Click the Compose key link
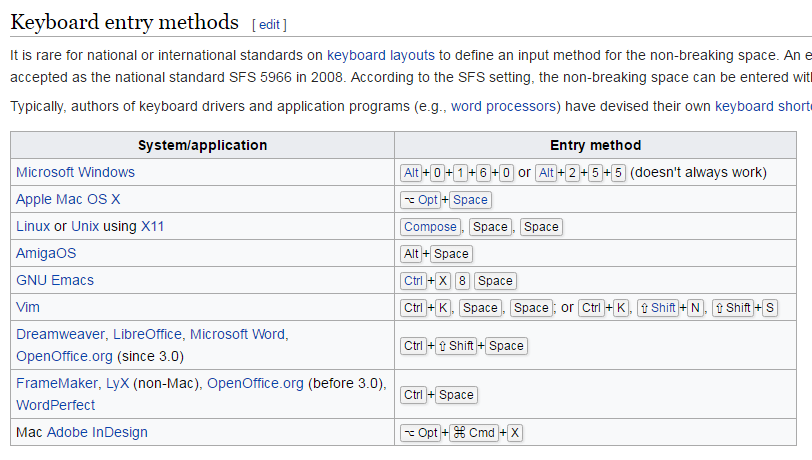 pyautogui.click(x=430, y=227)
